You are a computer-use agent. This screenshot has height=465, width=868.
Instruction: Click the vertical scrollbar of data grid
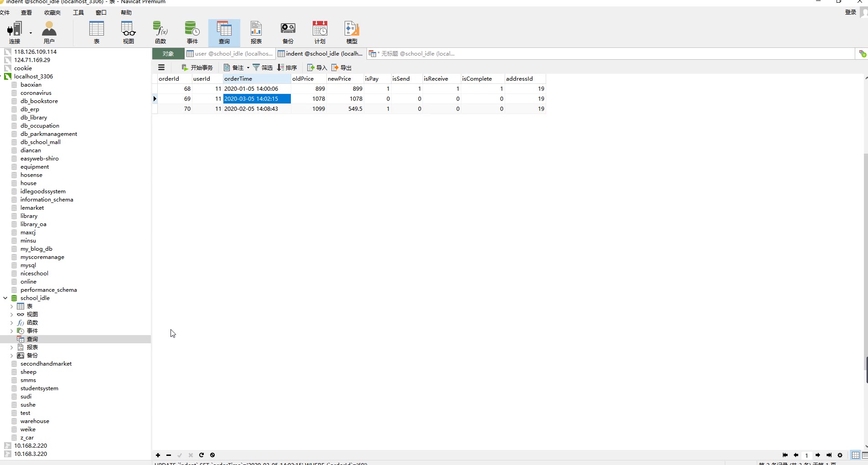tap(866, 262)
